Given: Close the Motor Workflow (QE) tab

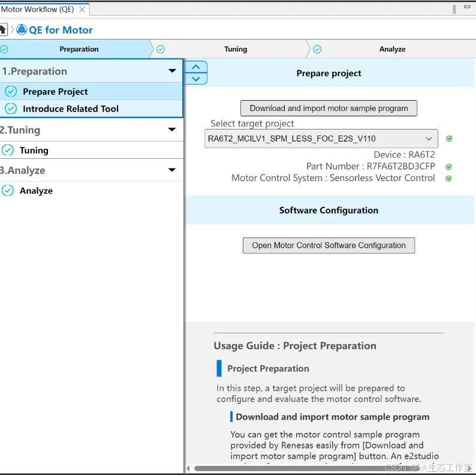Looking at the screenshot, I should [82, 10].
